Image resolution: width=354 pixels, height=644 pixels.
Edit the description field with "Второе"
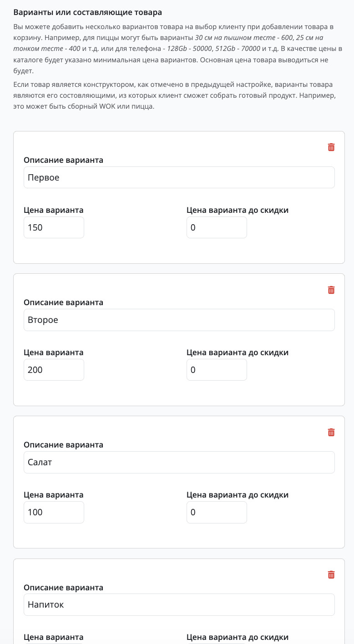click(x=179, y=320)
